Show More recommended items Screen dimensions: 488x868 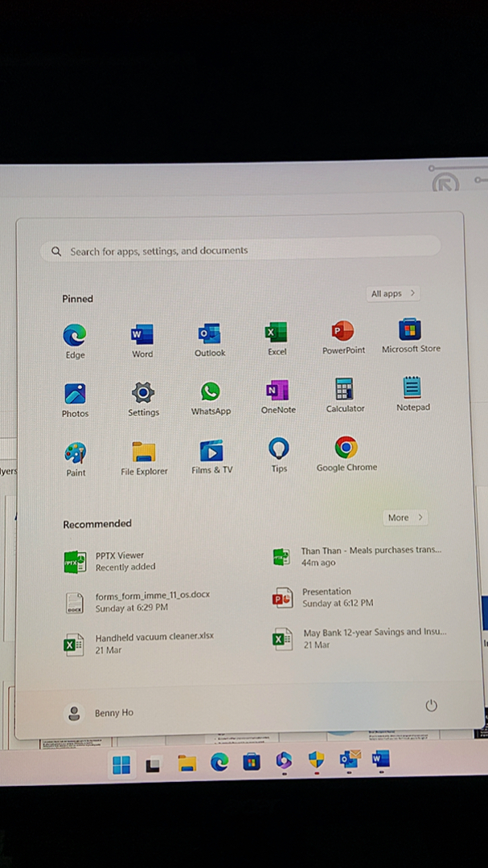click(405, 518)
